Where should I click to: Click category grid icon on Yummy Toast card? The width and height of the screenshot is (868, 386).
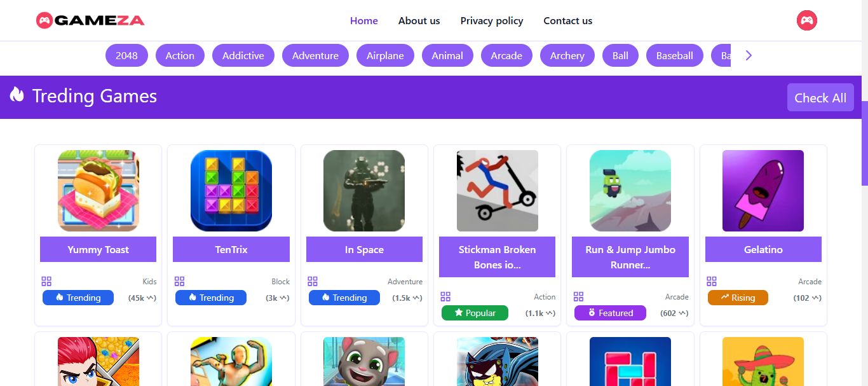[x=46, y=281]
